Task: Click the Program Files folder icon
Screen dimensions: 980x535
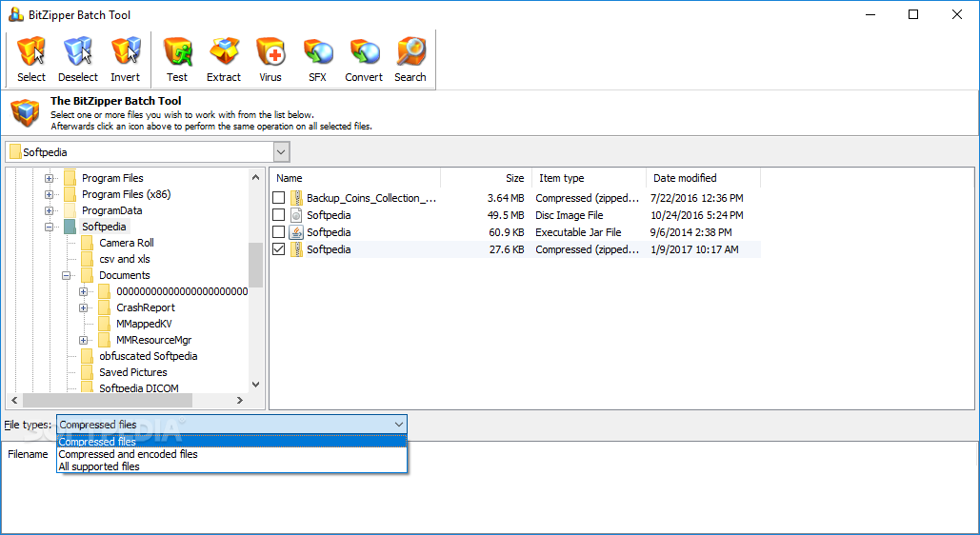Action: 70,178
